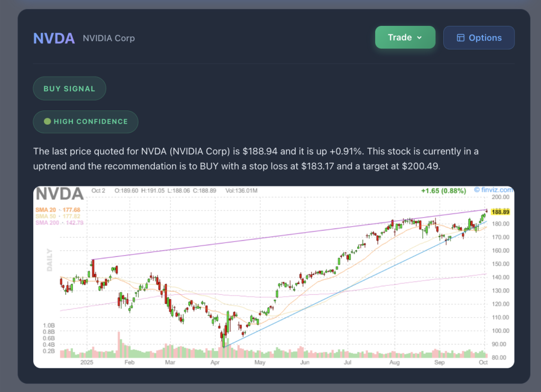Image resolution: width=541 pixels, height=392 pixels.
Task: Click the Trade dropdown chevron arrow
Action: click(x=419, y=38)
